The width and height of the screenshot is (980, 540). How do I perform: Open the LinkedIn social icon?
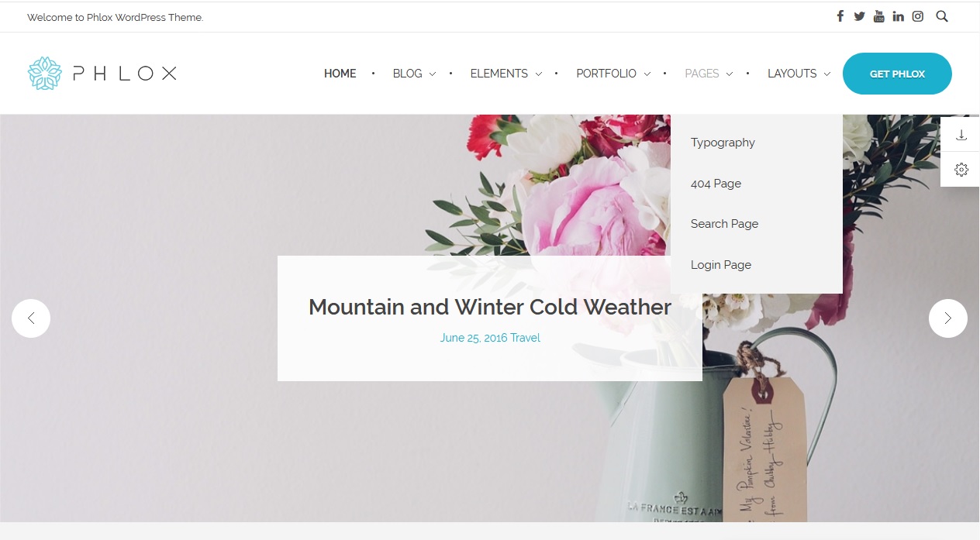(898, 16)
